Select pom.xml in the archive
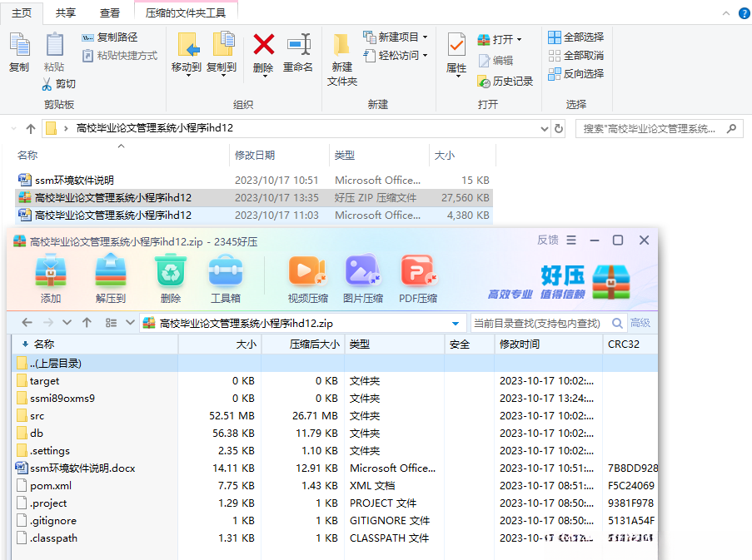 point(334,486)
